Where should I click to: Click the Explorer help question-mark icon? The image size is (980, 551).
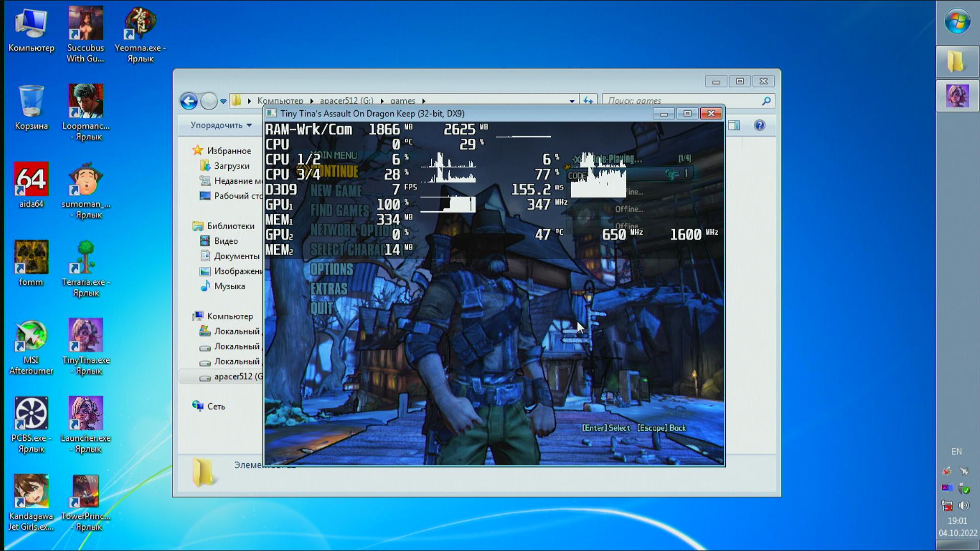coord(759,126)
